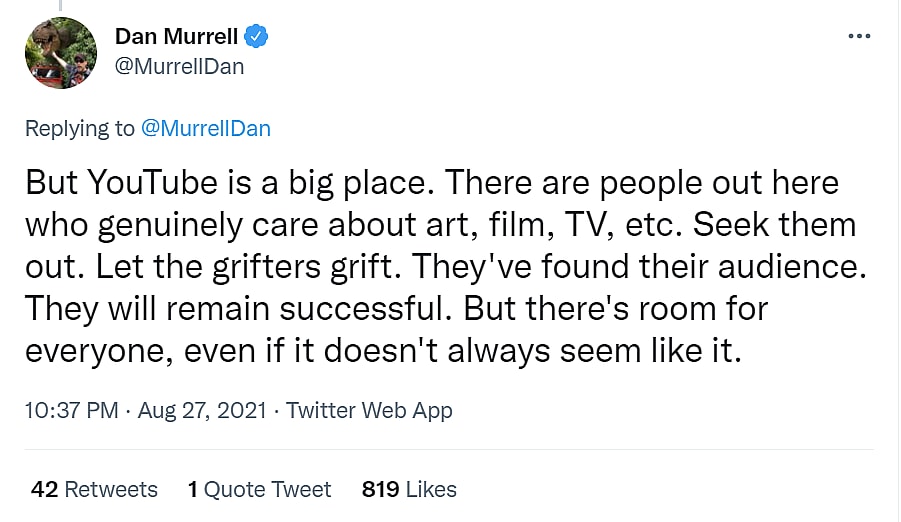Click the word "YouTube" in the tweet

pos(151,183)
